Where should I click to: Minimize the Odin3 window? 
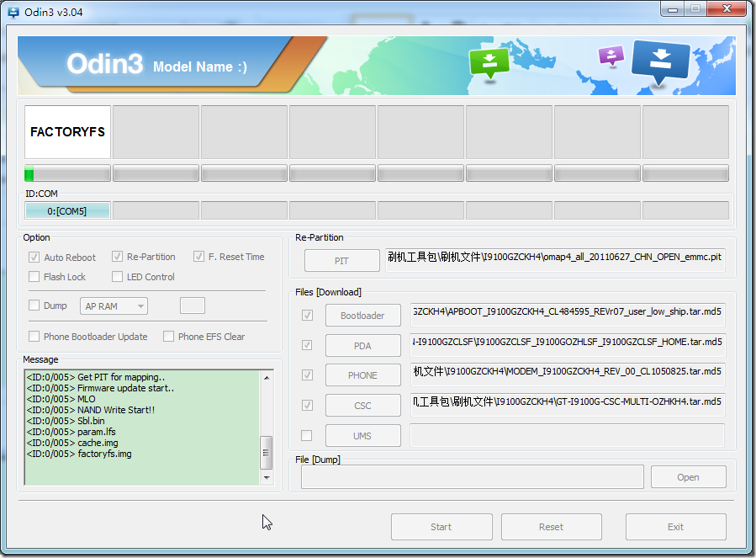673,9
